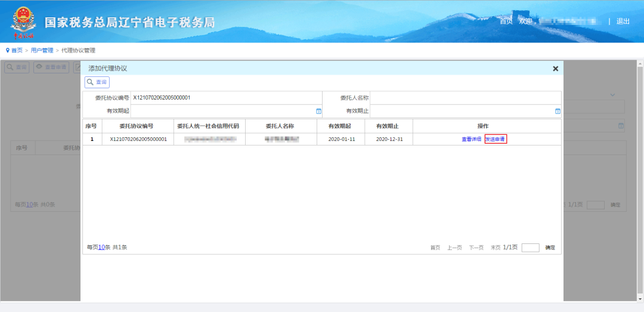Viewport: 644px width, 312px height.
Task: Click the page scrollbar up arrow
Action: pyautogui.click(x=640, y=64)
